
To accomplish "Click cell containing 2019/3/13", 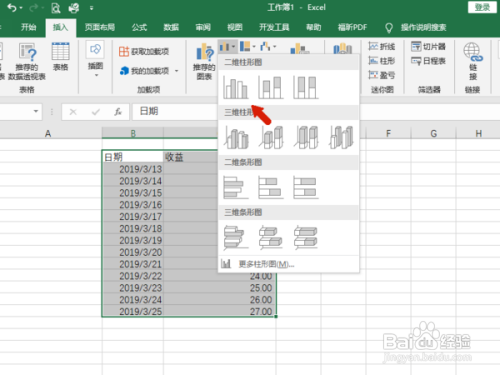I will point(133,169).
